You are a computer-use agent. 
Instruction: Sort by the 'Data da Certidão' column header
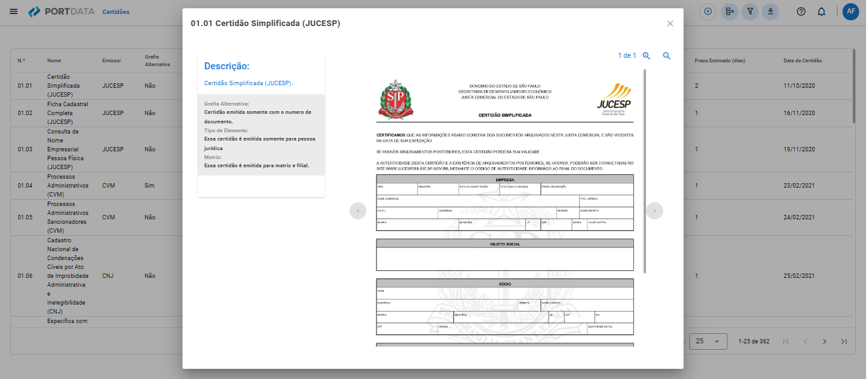pyautogui.click(x=803, y=61)
